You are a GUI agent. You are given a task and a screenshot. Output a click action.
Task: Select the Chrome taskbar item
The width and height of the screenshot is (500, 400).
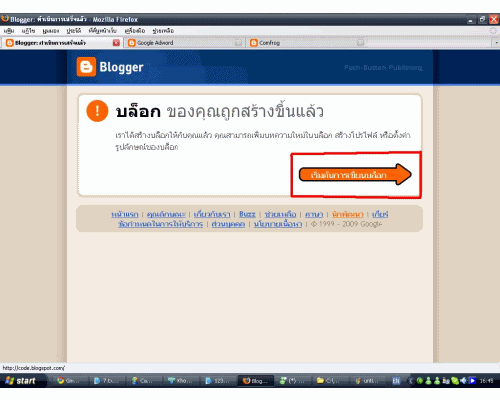point(68,381)
